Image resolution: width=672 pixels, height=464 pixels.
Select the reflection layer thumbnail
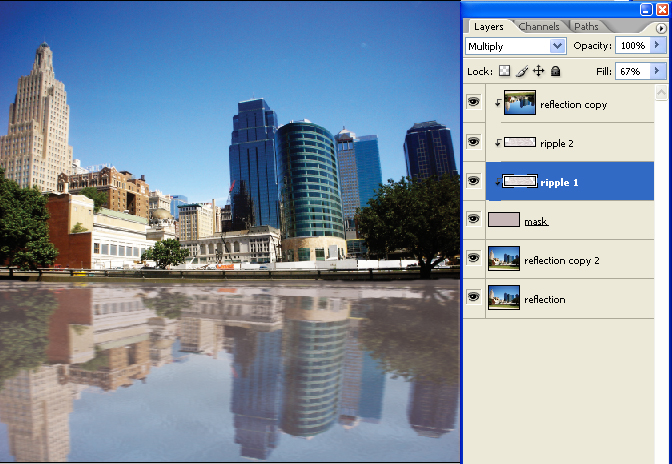[x=504, y=297]
